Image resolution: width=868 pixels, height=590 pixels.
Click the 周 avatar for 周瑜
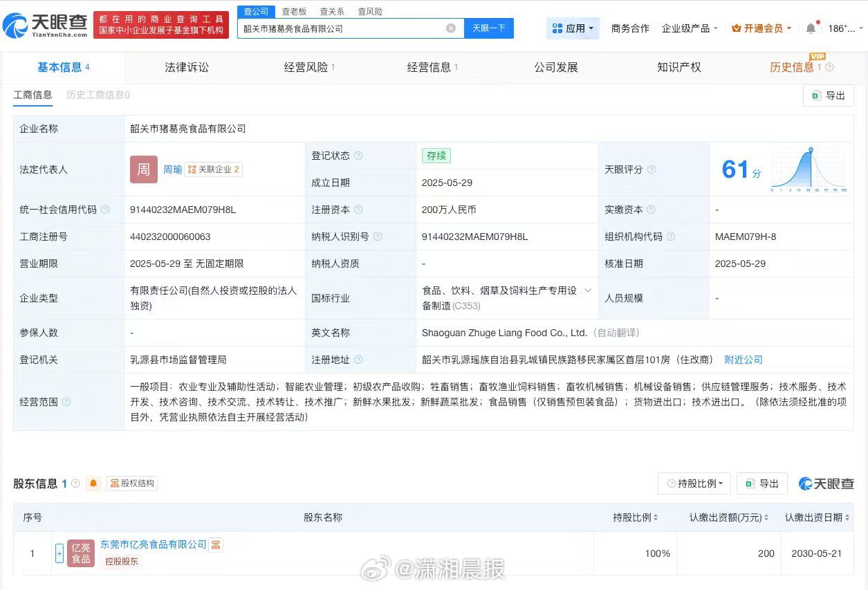143,169
